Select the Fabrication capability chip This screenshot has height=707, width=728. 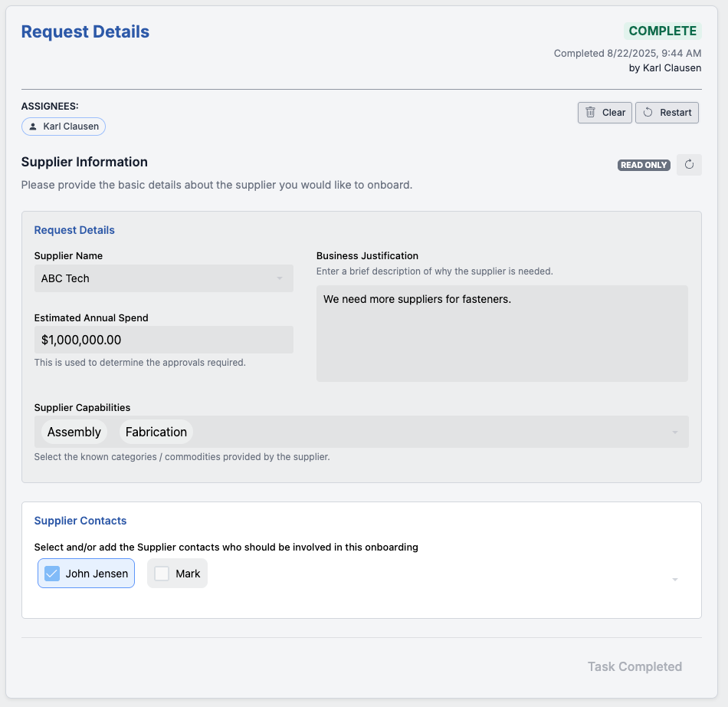pyautogui.click(x=156, y=432)
